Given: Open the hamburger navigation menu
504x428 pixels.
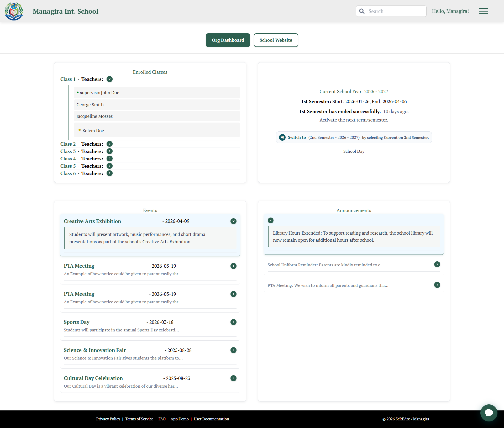Looking at the screenshot, I should [x=484, y=11].
